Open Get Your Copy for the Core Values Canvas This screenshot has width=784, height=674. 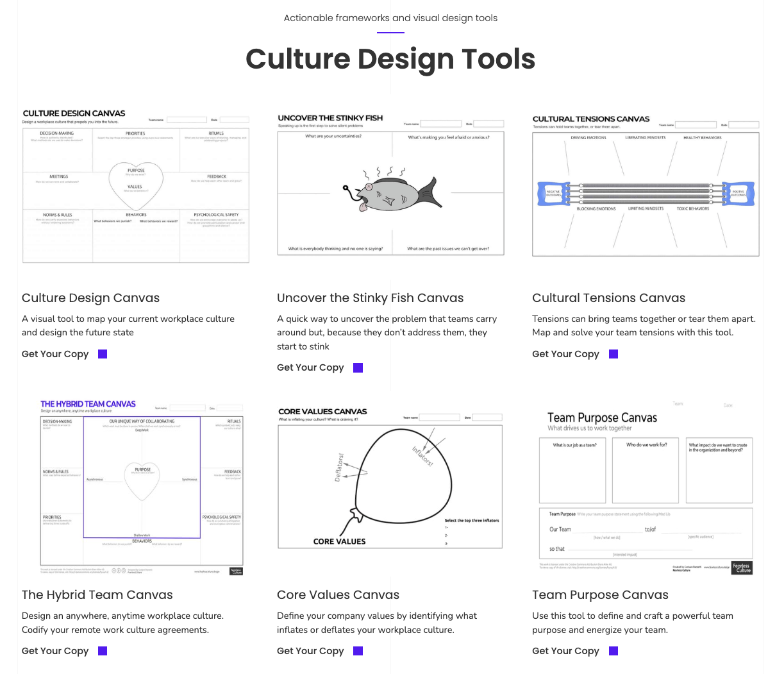(310, 650)
